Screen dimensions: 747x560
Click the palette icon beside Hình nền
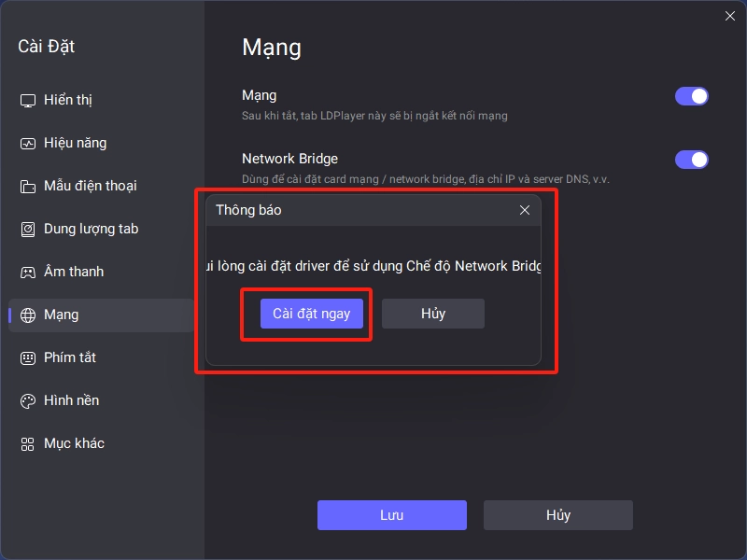coord(28,401)
